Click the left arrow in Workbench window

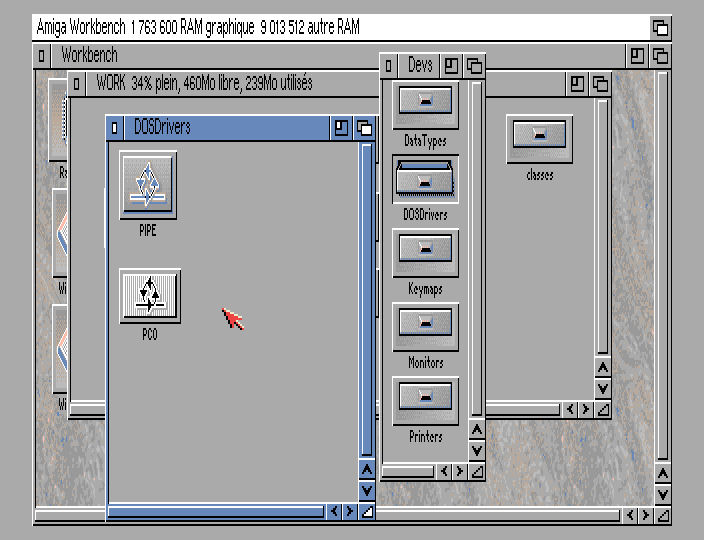tap(629, 515)
